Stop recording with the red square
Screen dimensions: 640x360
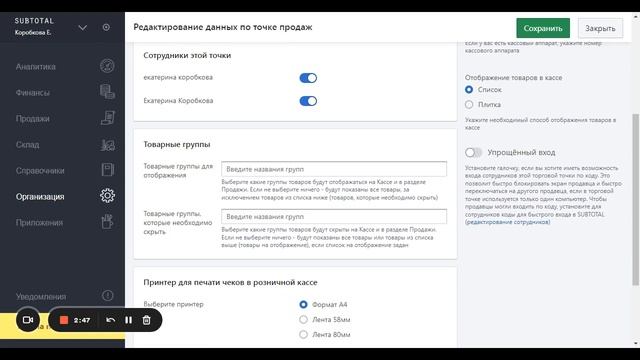tap(64, 320)
